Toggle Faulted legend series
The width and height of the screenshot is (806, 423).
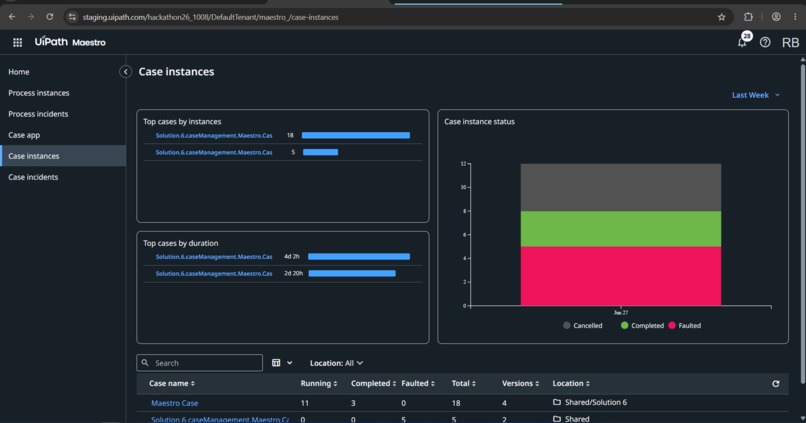tap(684, 325)
